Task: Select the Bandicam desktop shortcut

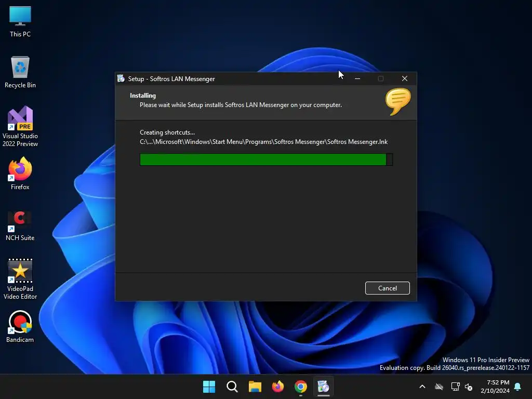Action: tap(20, 327)
